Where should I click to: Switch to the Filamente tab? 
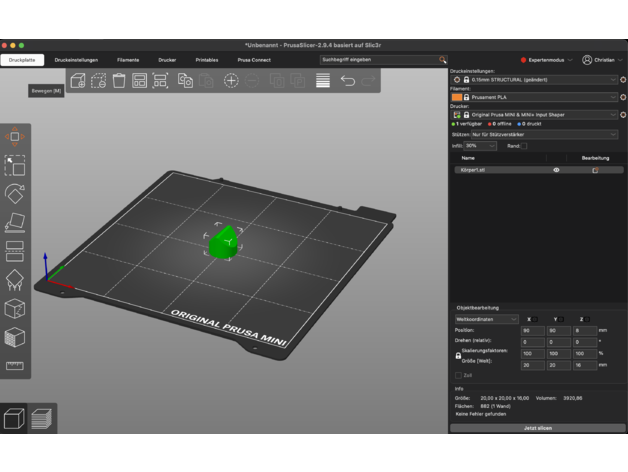(x=128, y=60)
